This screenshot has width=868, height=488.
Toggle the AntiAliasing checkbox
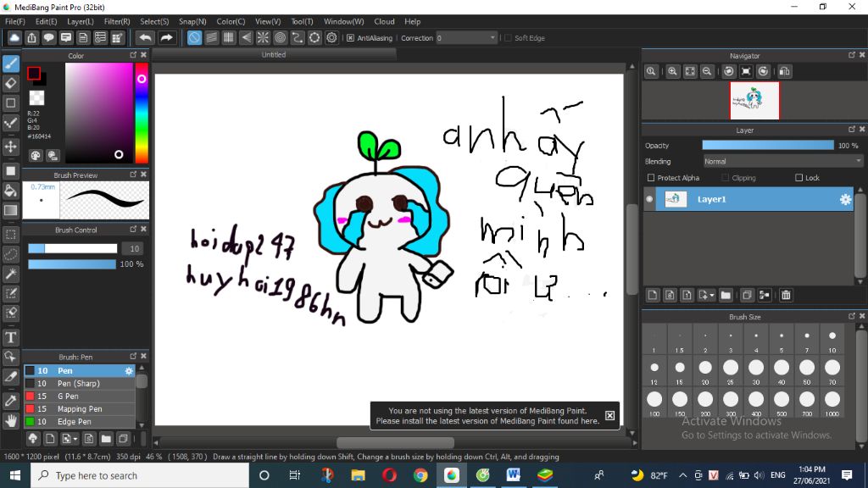click(350, 37)
